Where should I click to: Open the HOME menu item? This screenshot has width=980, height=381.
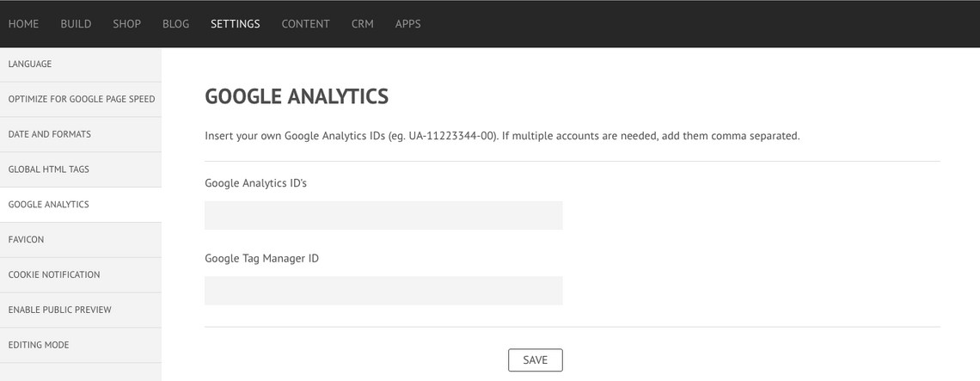click(23, 24)
